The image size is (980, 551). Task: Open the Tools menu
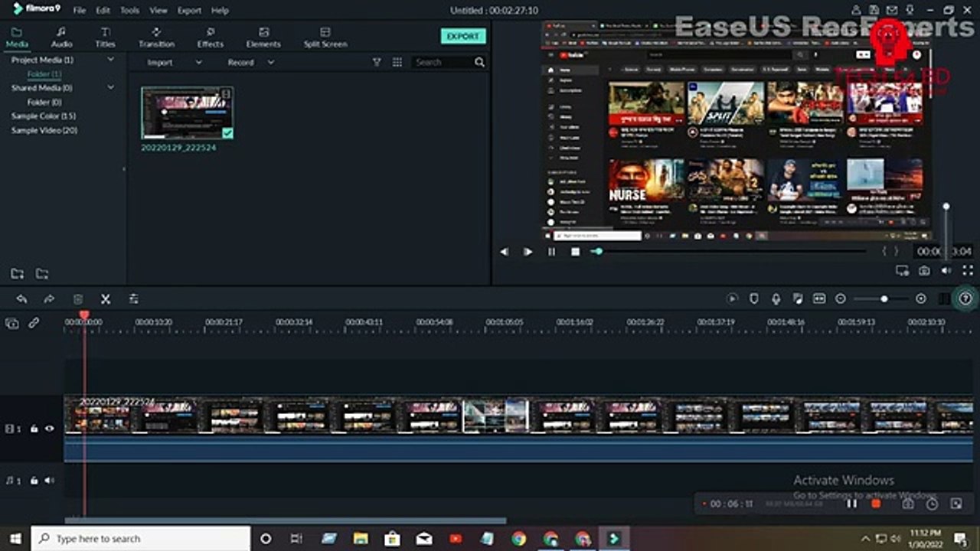(130, 11)
